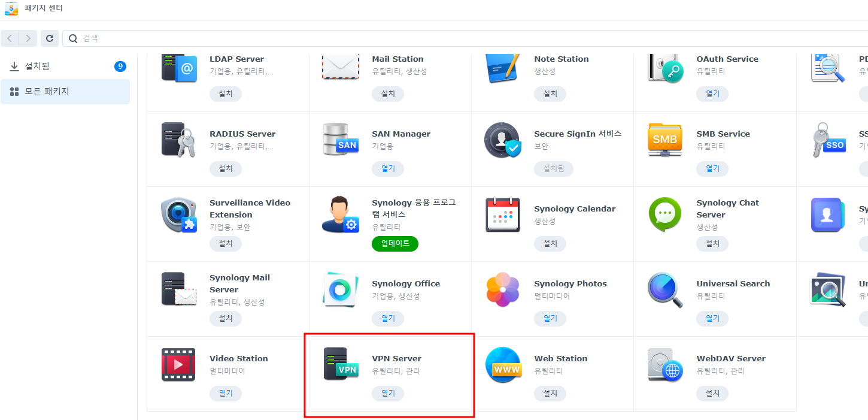Open SMB Service with 열기 button

click(712, 169)
